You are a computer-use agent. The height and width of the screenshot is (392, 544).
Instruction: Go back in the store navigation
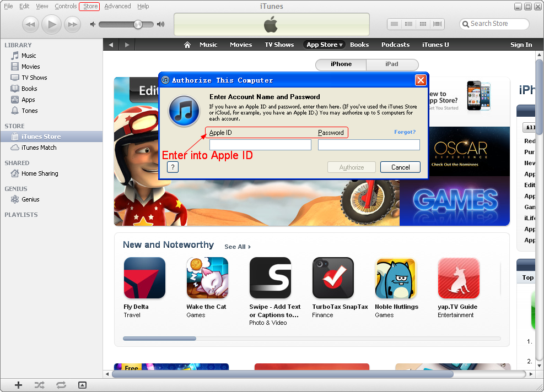[111, 45]
